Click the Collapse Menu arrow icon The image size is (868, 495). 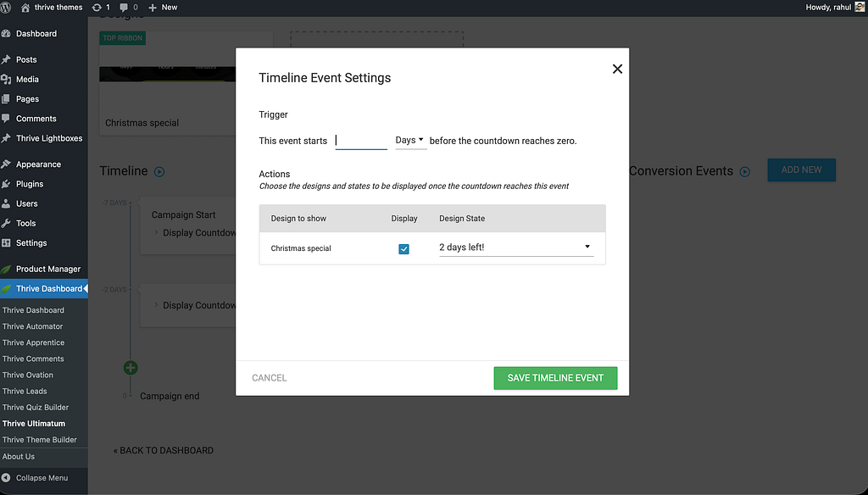coord(7,477)
